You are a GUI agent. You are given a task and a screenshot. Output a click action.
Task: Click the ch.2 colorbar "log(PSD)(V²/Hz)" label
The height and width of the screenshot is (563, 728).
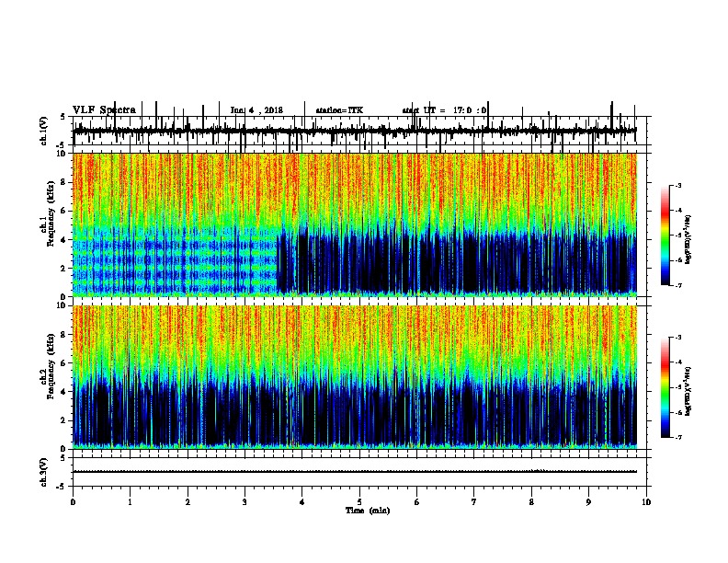tap(688, 392)
